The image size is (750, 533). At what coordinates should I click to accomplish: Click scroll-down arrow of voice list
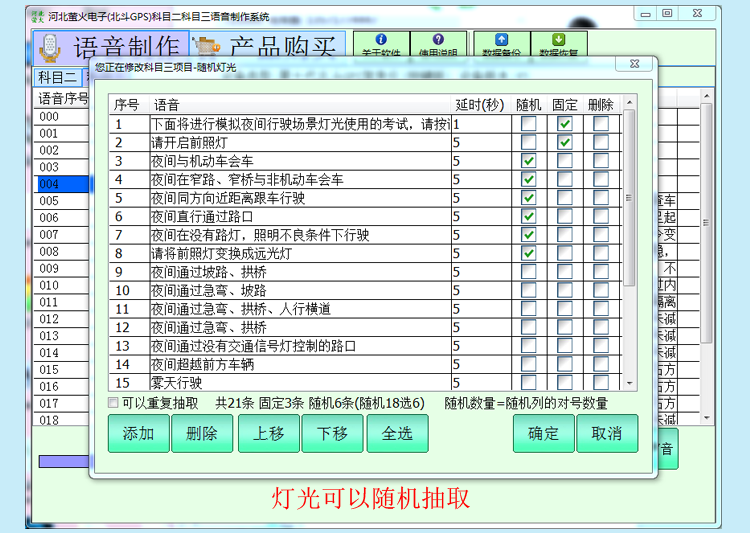tap(629, 383)
